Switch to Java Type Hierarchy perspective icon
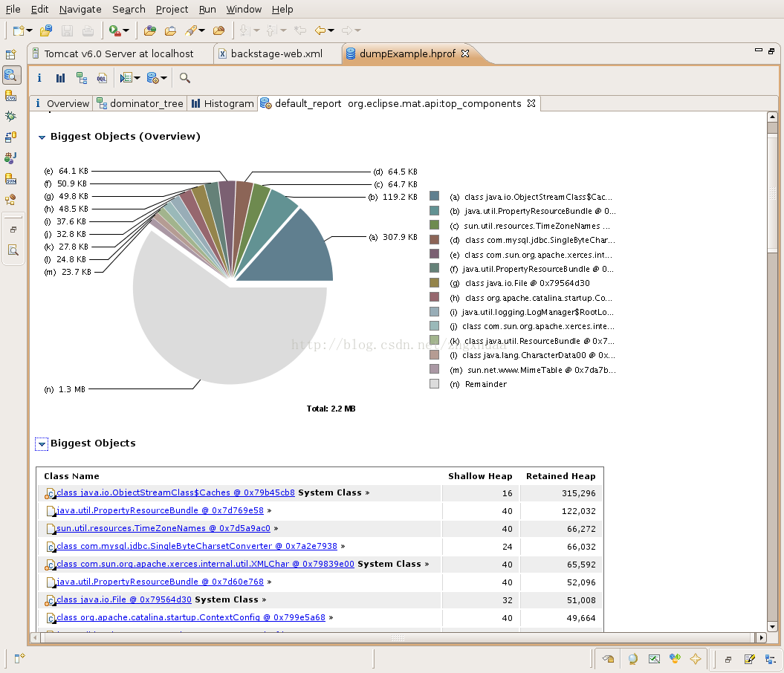 click(x=11, y=200)
